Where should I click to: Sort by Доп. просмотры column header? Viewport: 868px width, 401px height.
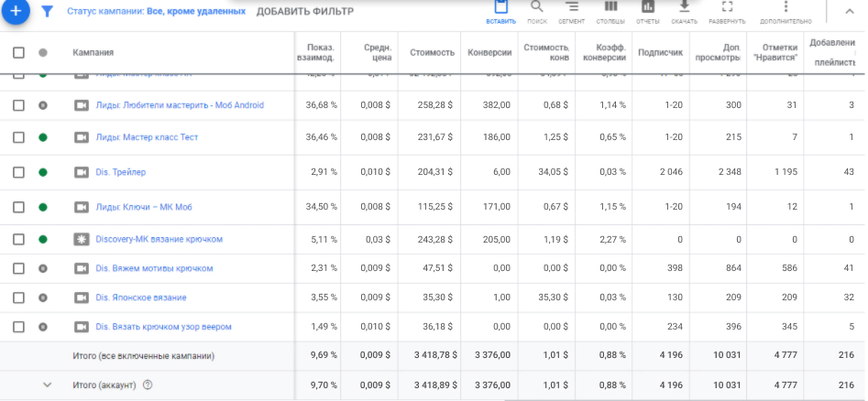(x=717, y=52)
